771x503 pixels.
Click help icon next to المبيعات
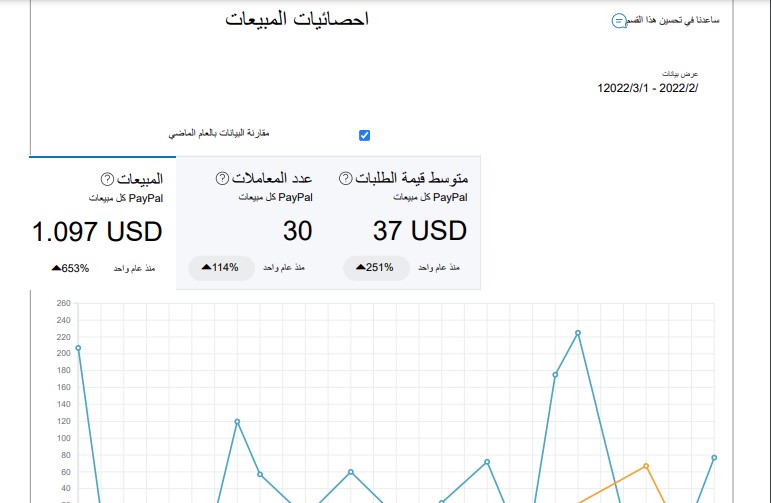107,178
